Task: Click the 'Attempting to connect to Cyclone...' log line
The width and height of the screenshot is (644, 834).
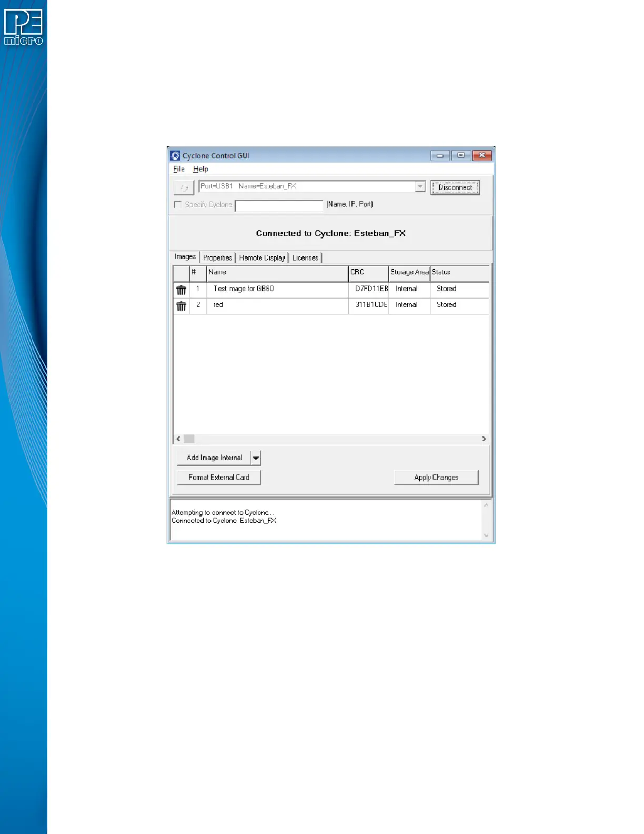Action: [x=223, y=513]
